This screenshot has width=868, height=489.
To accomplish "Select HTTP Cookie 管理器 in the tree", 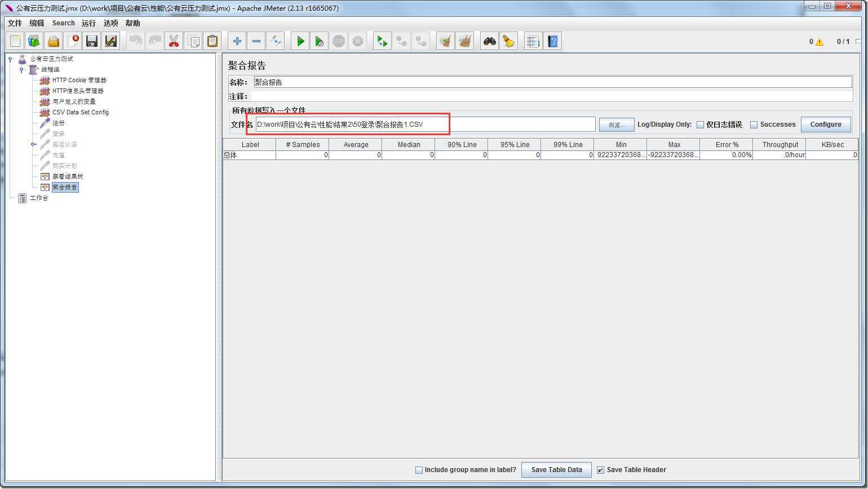I will coord(79,80).
